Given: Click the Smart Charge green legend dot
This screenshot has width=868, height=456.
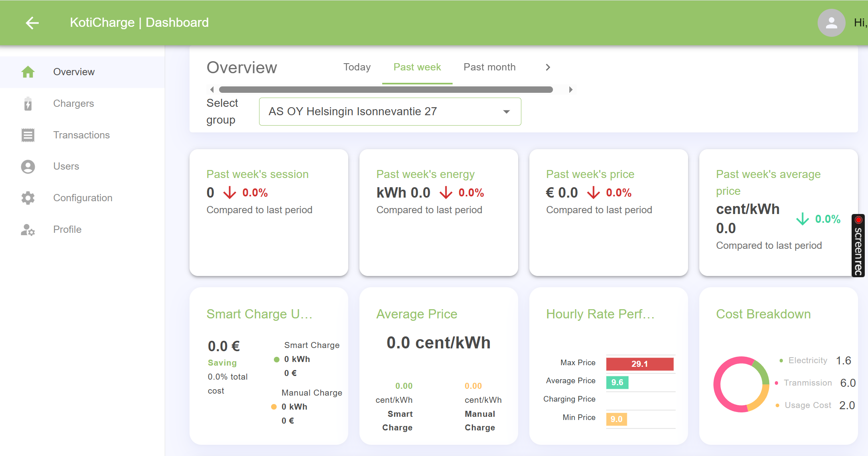Looking at the screenshot, I should click(x=276, y=359).
